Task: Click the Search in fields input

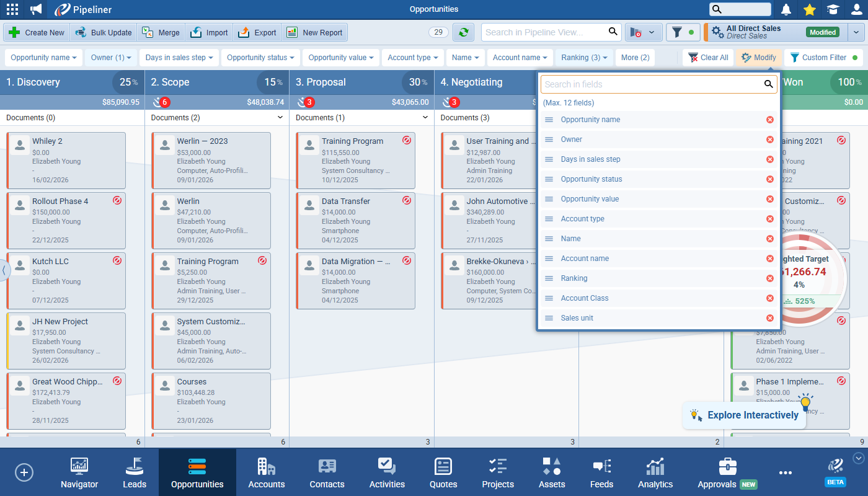Action: 651,84
